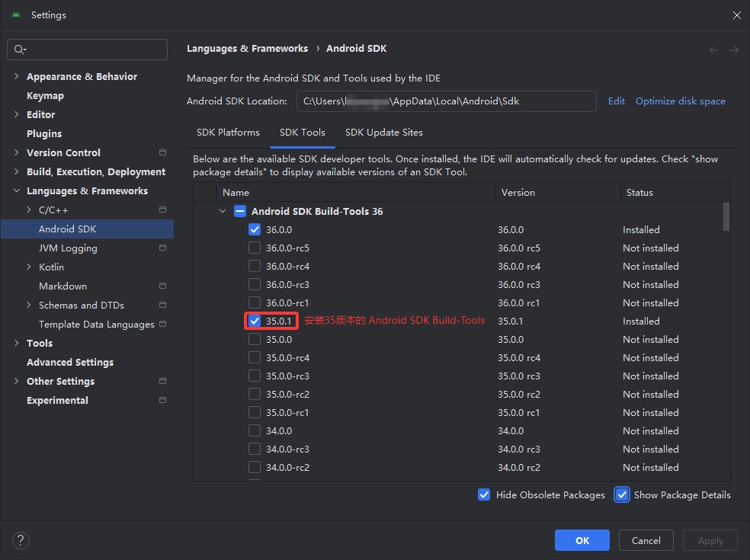
Task: Check the 36.0.0-rc4 checkbox
Action: point(255,266)
